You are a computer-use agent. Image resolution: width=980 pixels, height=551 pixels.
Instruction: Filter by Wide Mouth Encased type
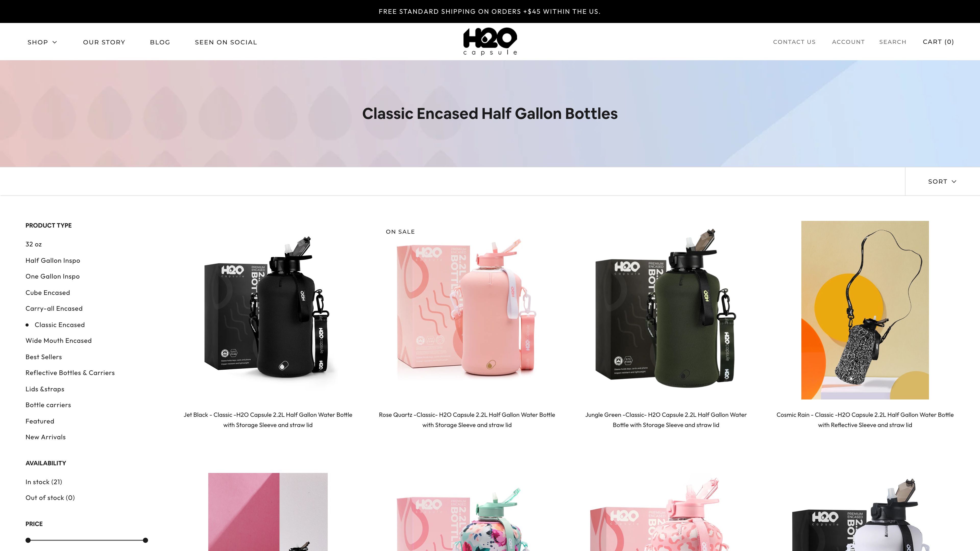point(59,341)
